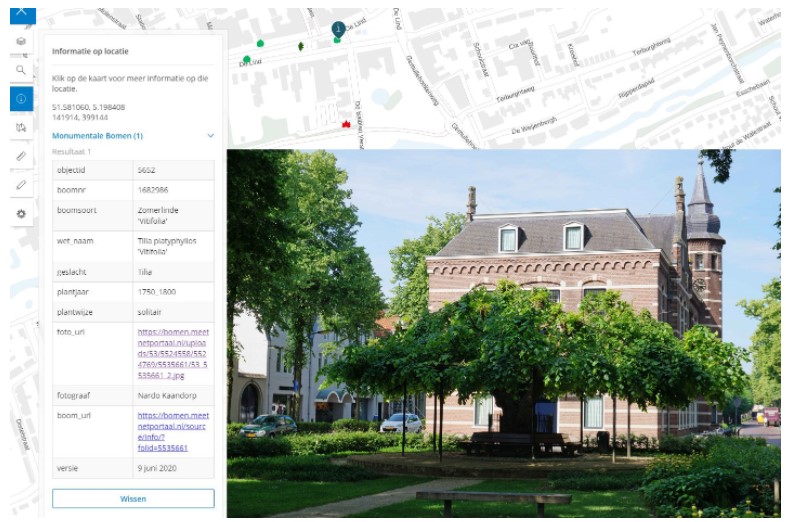Select the versie value 9 juni 2020
Screen dimensions: 786x522
click(x=157, y=468)
